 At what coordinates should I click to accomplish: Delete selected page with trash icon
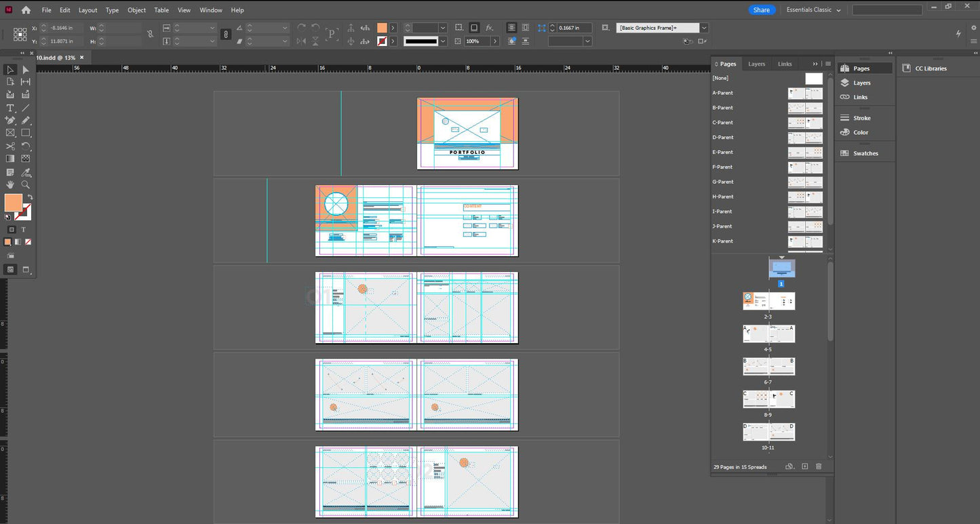pos(819,466)
